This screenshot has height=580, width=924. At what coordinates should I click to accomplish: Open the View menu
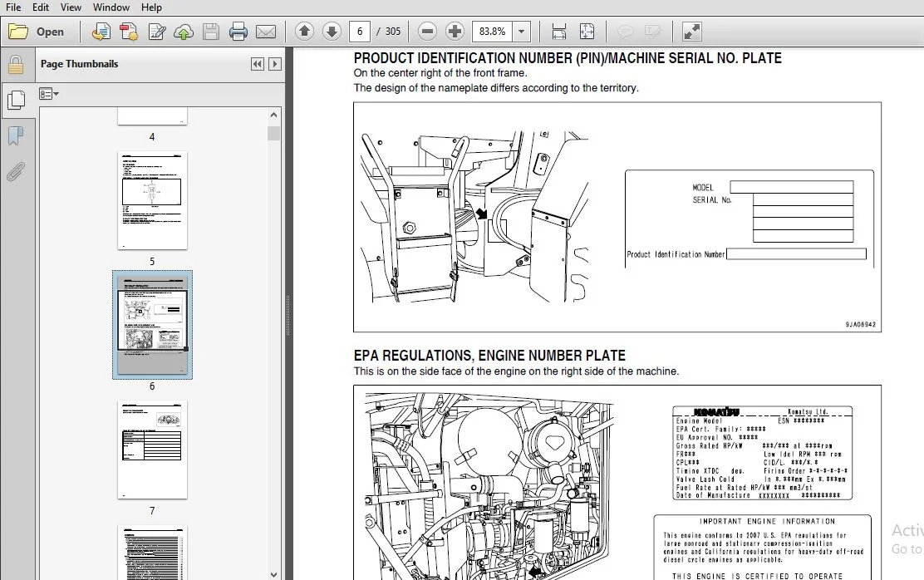click(x=71, y=7)
